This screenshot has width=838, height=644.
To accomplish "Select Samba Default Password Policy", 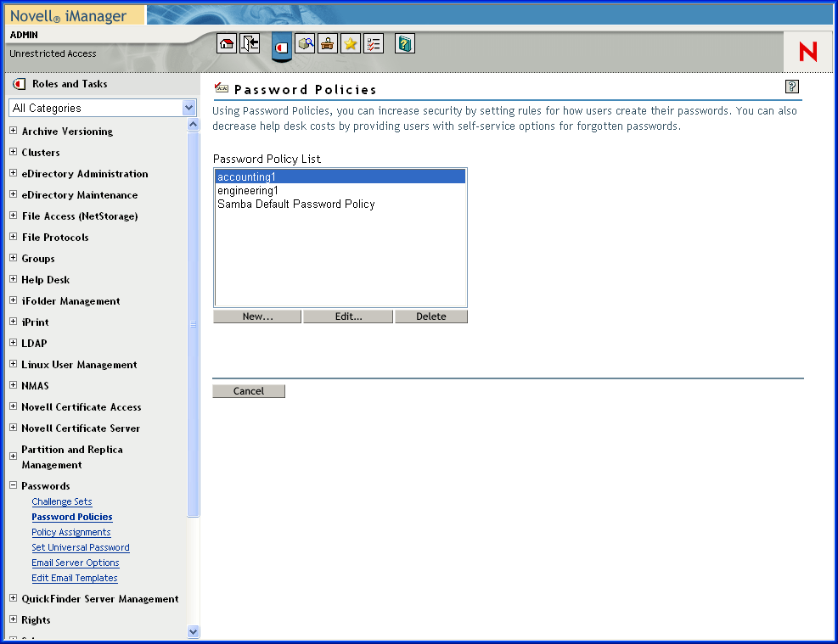I will (295, 204).
